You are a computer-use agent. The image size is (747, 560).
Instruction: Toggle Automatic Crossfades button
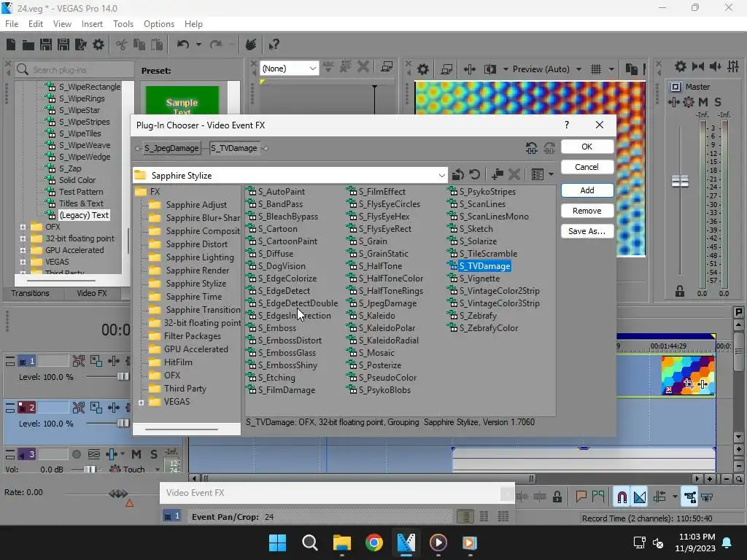click(640, 497)
